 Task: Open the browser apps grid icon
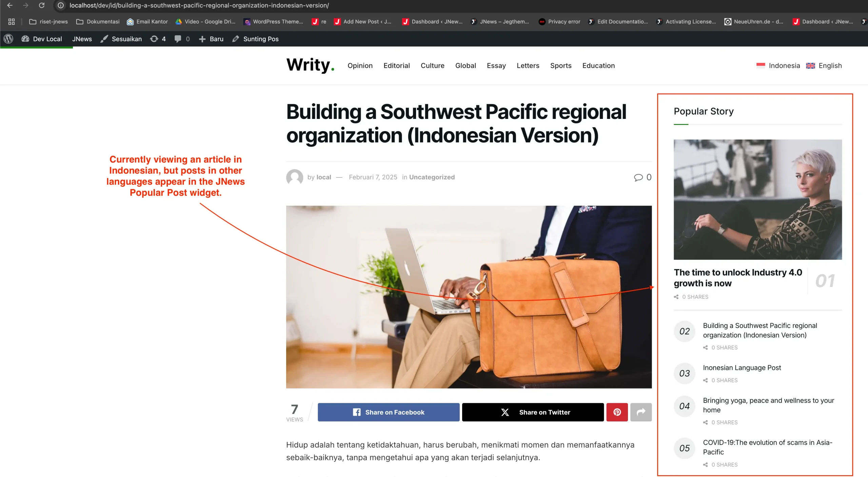(12, 22)
